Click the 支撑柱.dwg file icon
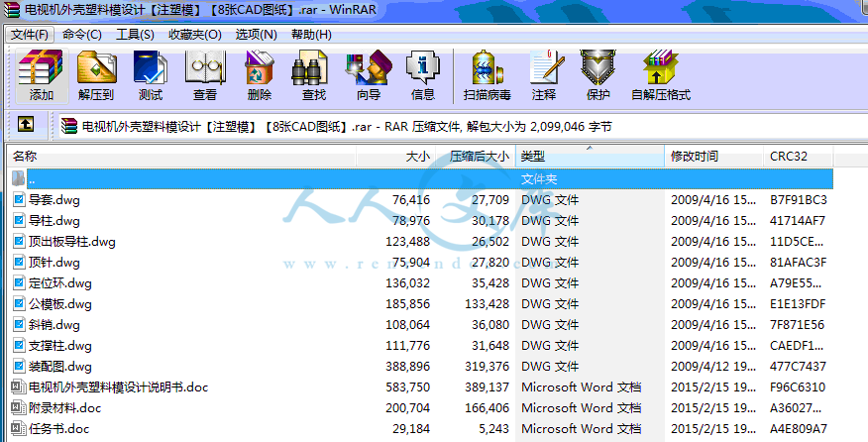Screen dimensions: 868x442 (20, 346)
